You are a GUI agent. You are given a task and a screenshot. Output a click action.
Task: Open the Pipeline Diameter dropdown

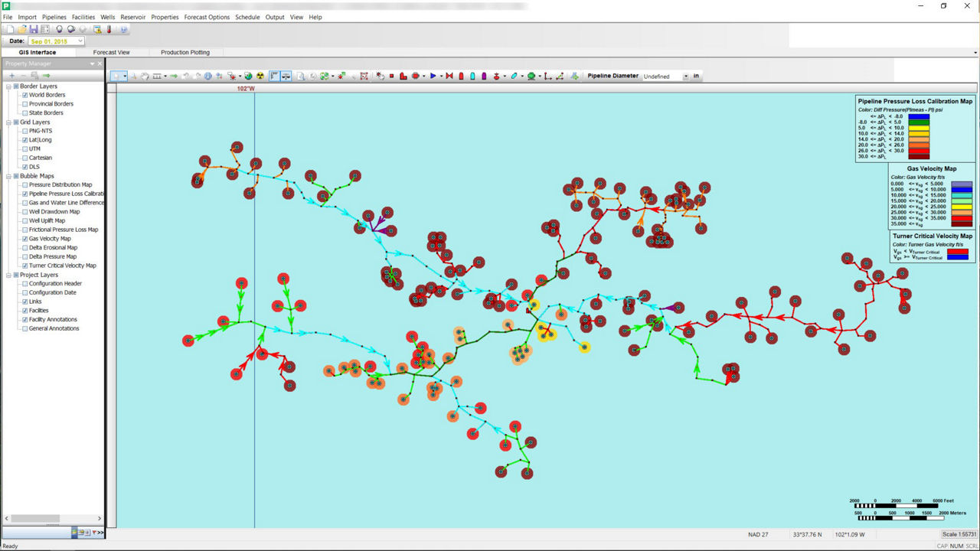tap(685, 77)
